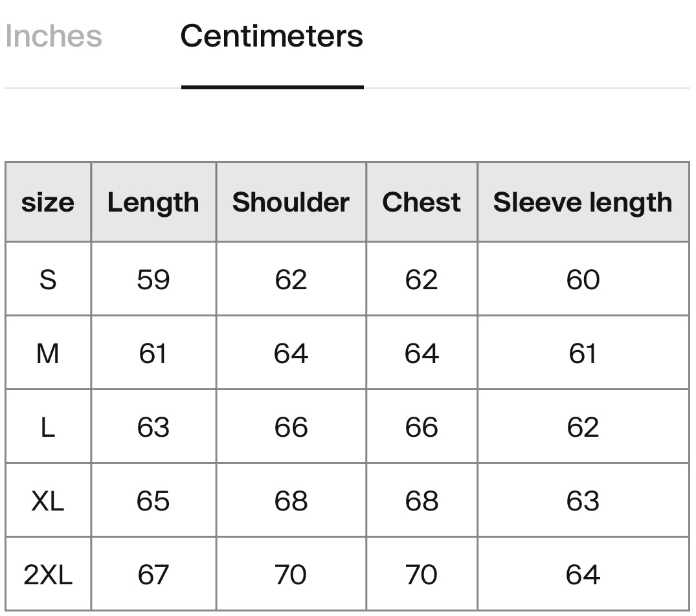
Task: Click the Length column header
Action: 153,203
